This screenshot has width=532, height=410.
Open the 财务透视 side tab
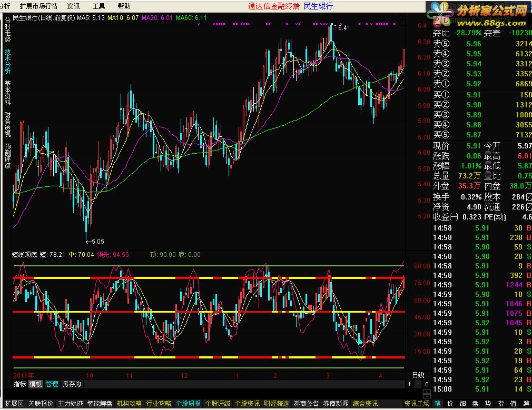(x=7, y=124)
